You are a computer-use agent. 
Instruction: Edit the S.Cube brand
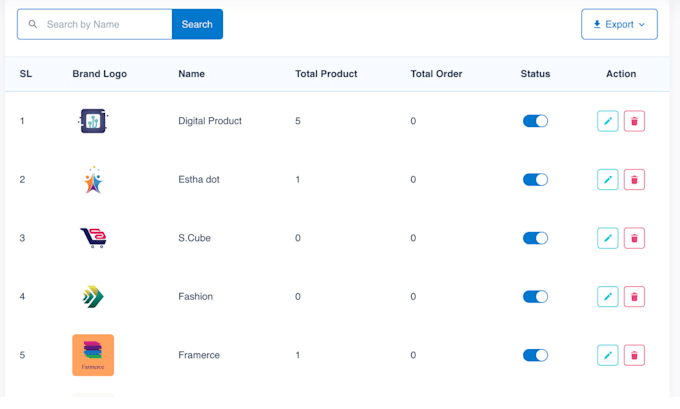(x=608, y=238)
